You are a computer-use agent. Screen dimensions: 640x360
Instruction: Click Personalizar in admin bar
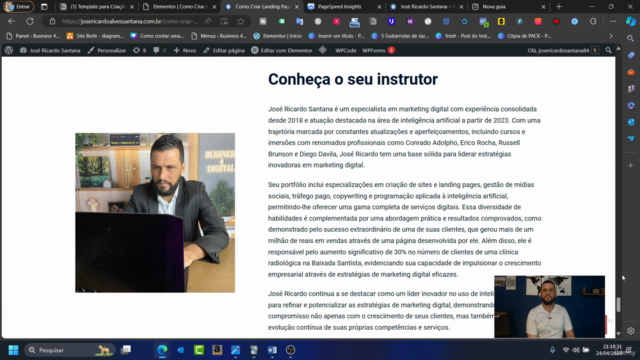pos(107,50)
